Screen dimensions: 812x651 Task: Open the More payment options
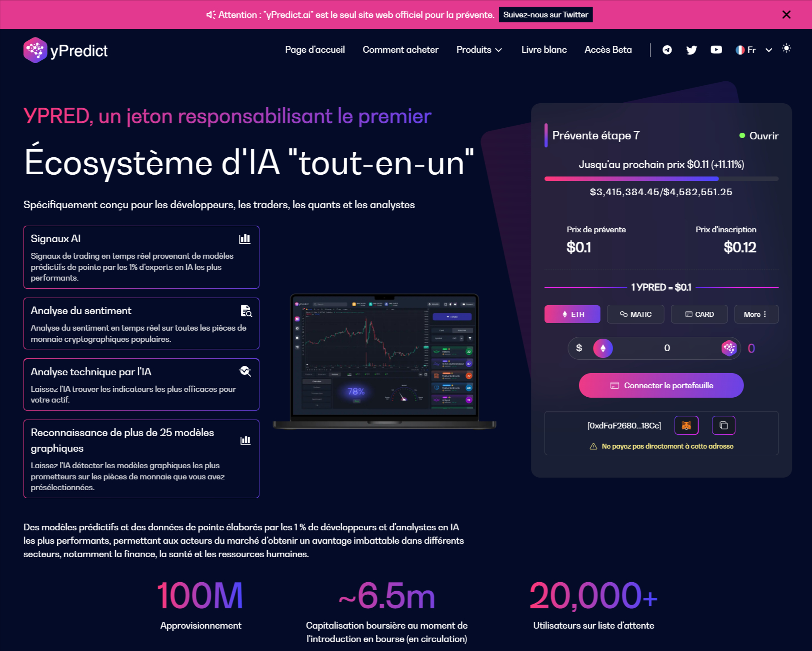(756, 314)
